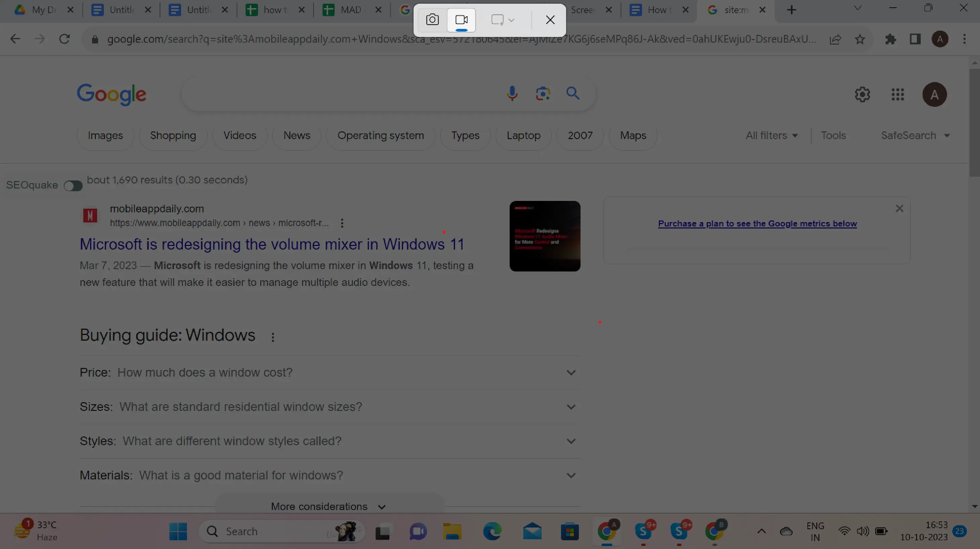
Task: Open the All filters dropdown
Action: pos(771,135)
